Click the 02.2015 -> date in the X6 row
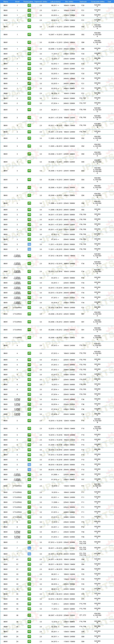Screen dimensions: 114x644 55,627
